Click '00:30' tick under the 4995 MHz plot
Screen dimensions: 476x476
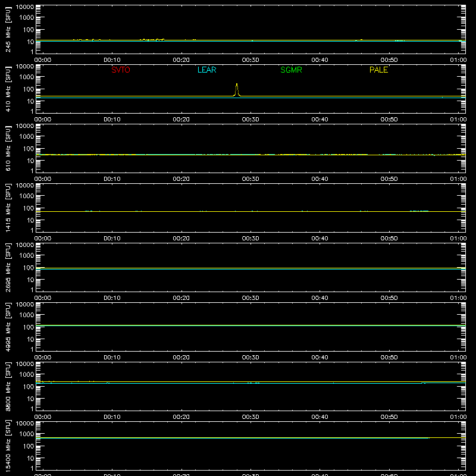pyautogui.click(x=250, y=358)
